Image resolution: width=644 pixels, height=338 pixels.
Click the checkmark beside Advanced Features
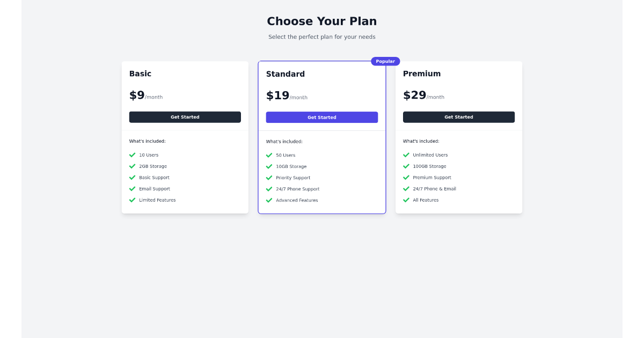[x=269, y=200]
